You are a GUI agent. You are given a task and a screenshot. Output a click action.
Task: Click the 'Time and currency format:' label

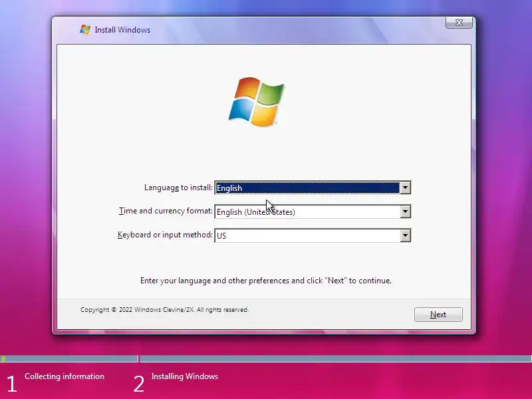(x=166, y=211)
